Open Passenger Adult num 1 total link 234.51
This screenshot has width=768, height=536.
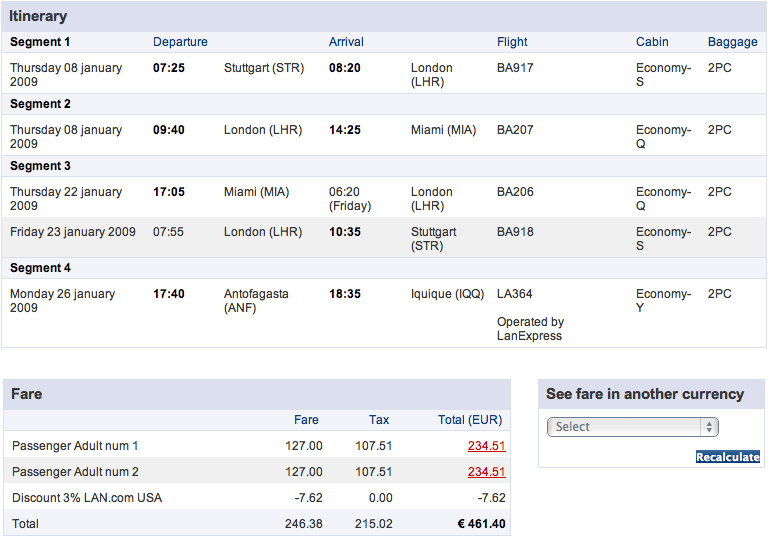coord(486,446)
